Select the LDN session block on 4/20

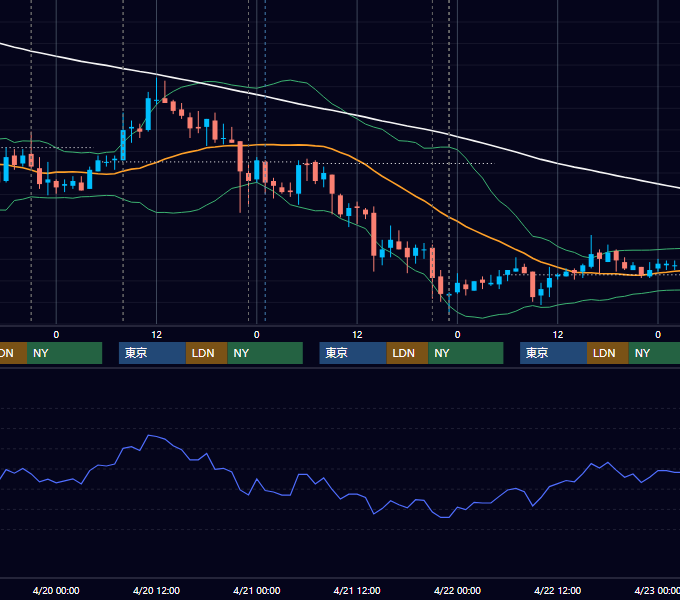[x=206, y=353]
